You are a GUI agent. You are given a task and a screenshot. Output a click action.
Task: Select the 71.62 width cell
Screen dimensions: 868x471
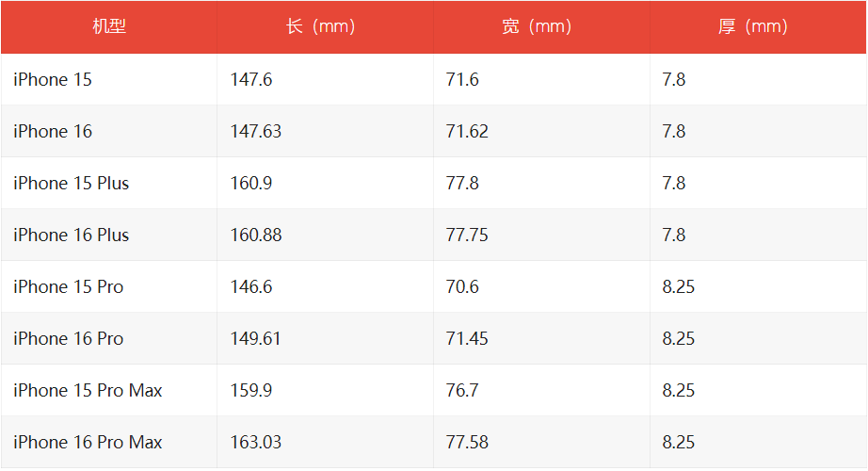467,132
